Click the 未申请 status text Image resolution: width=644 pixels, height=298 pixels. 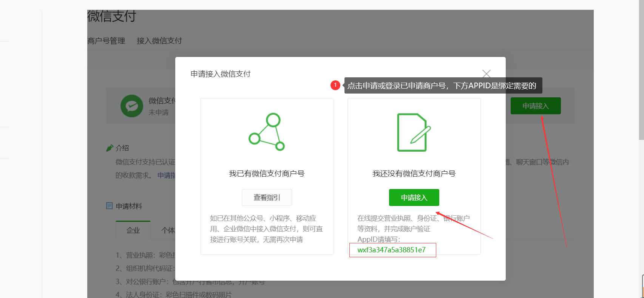159,112
